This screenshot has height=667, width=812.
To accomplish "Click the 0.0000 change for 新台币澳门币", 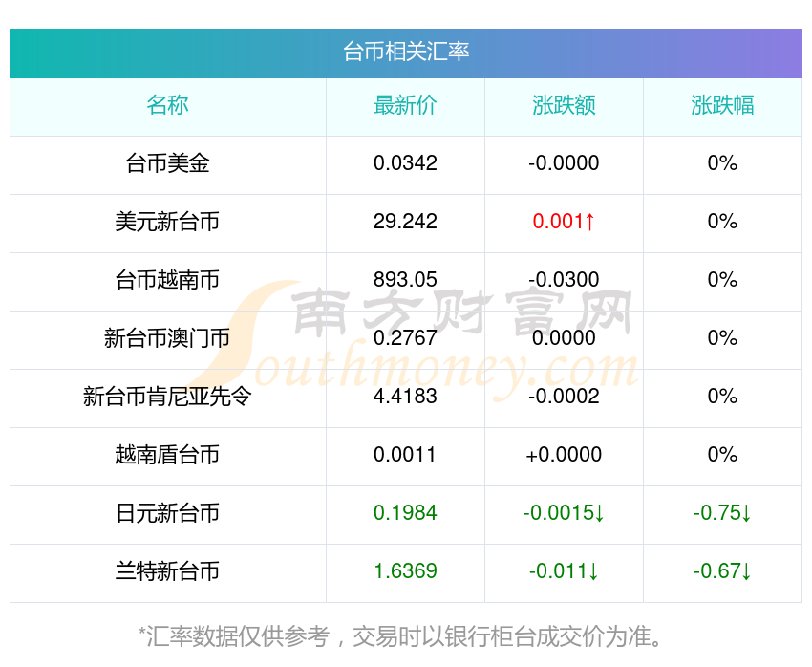I will 564,338.
